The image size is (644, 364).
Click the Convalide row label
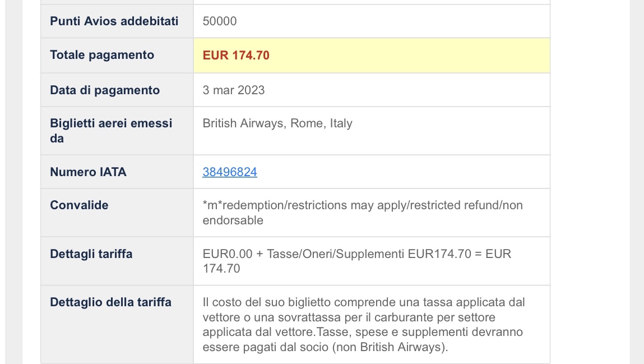tap(79, 205)
